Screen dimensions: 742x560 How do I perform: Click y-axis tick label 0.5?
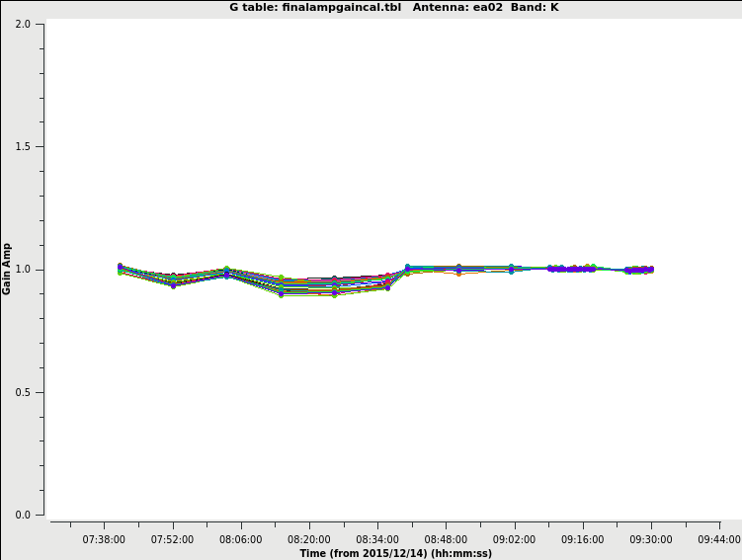pyautogui.click(x=23, y=392)
